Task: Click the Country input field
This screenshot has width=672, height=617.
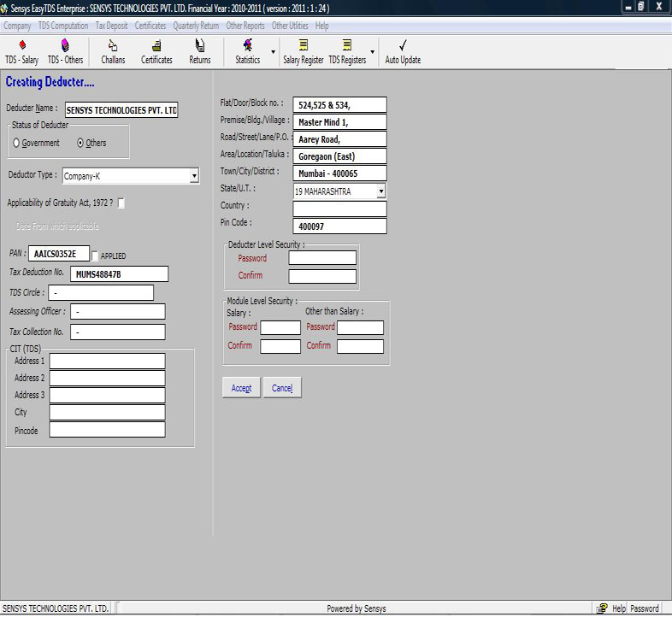Action: tap(340, 209)
